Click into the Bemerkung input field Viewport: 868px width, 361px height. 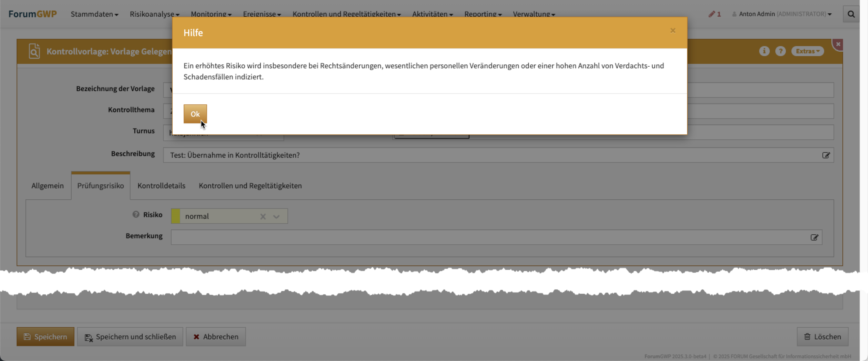[x=489, y=237]
